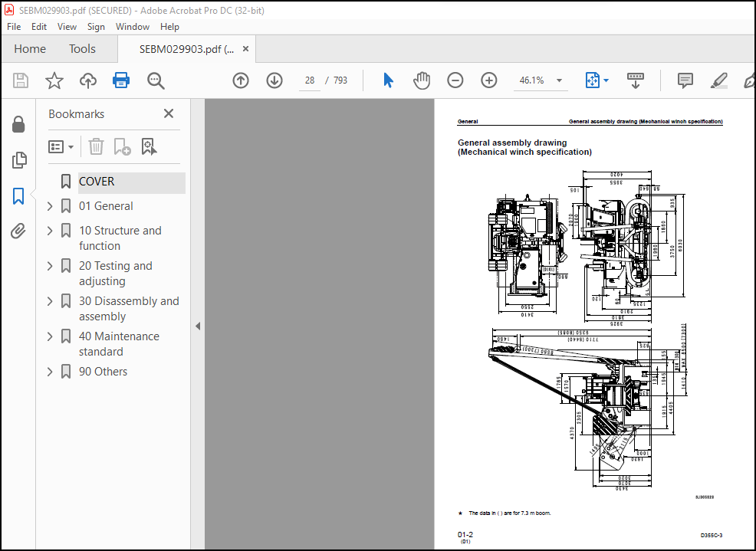
Task: Click the 793 total pages count
Action: (340, 80)
